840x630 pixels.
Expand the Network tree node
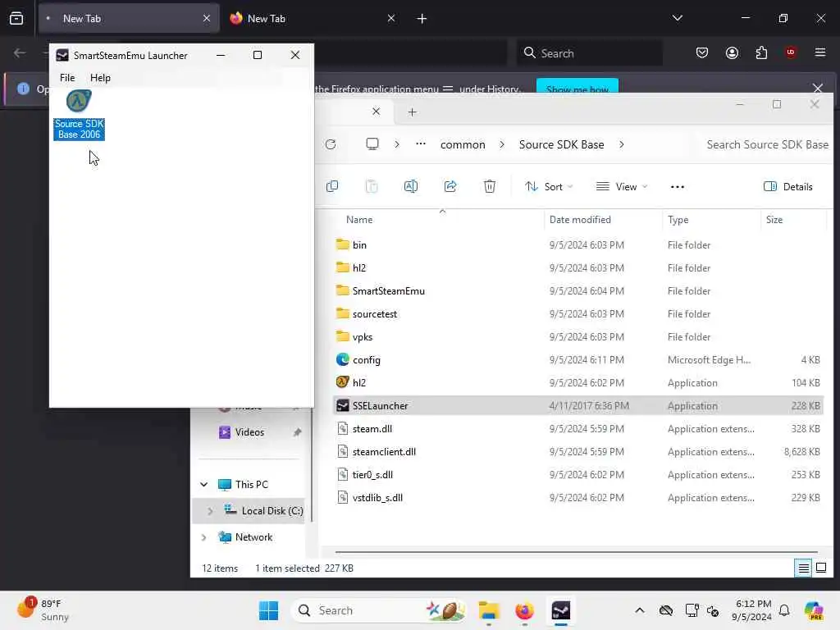tap(204, 537)
